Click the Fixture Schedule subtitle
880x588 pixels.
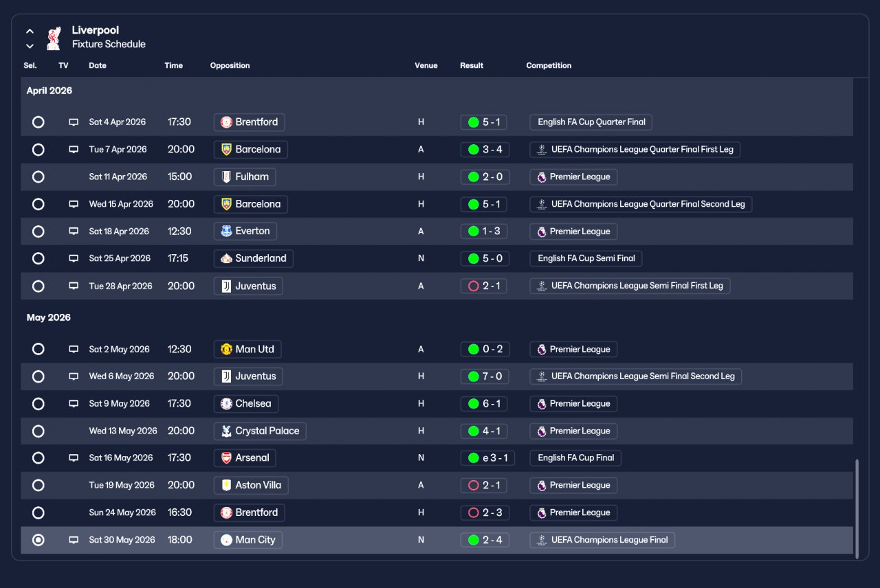tap(109, 45)
